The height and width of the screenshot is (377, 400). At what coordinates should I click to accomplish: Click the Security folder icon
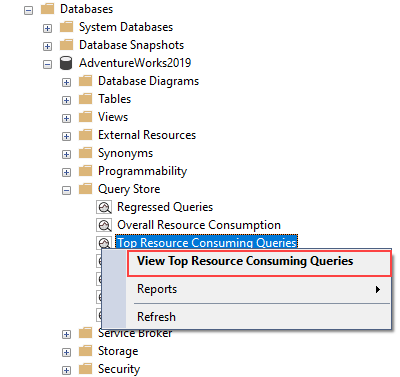(x=85, y=369)
